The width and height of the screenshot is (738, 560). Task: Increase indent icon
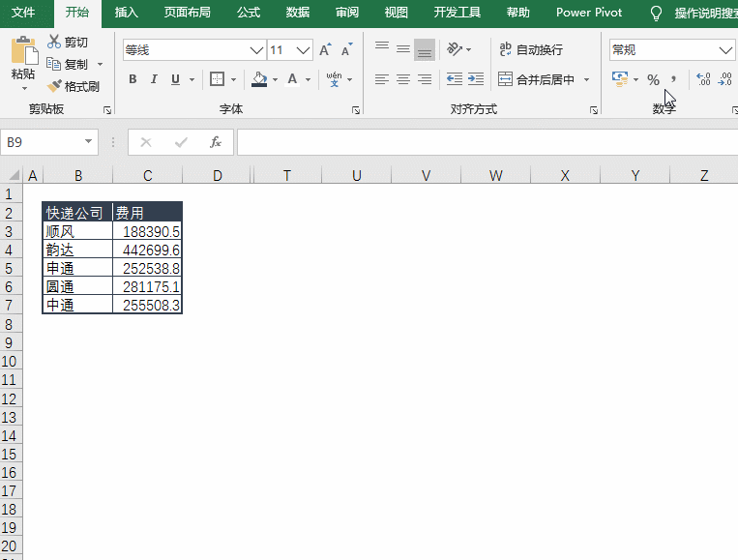[476, 79]
